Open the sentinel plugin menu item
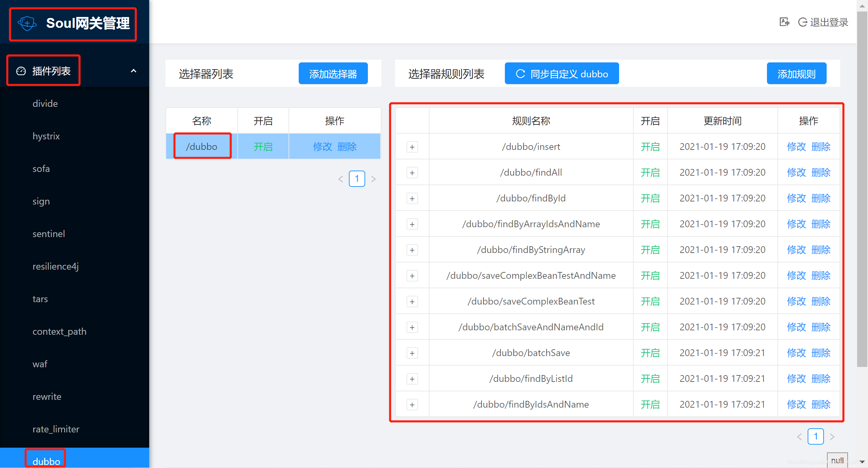The image size is (868, 468). (48, 234)
